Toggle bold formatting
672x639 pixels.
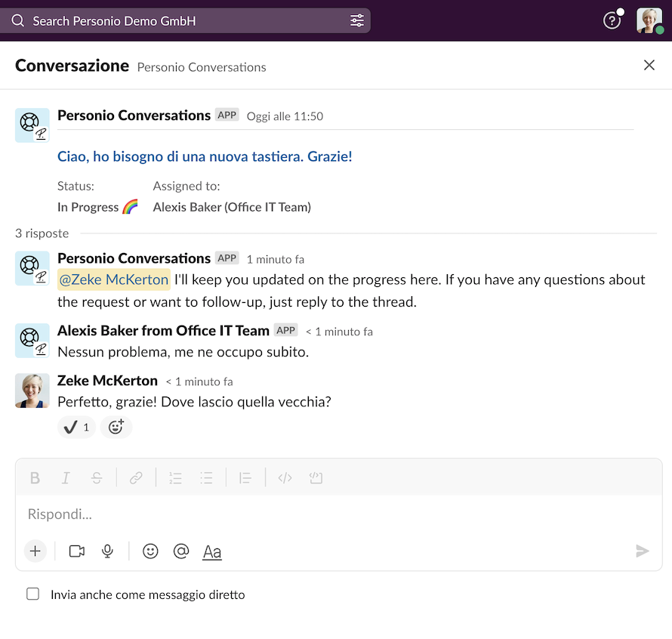[x=35, y=478]
